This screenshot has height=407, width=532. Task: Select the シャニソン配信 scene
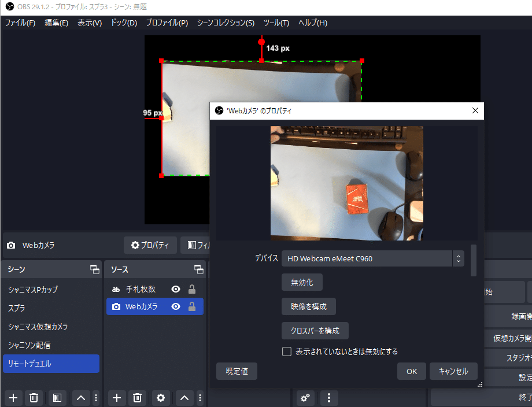51,345
